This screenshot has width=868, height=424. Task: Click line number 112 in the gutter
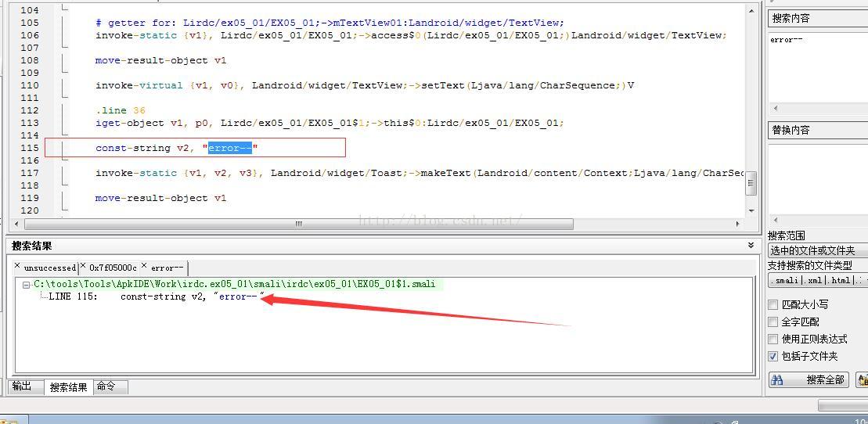29,110
